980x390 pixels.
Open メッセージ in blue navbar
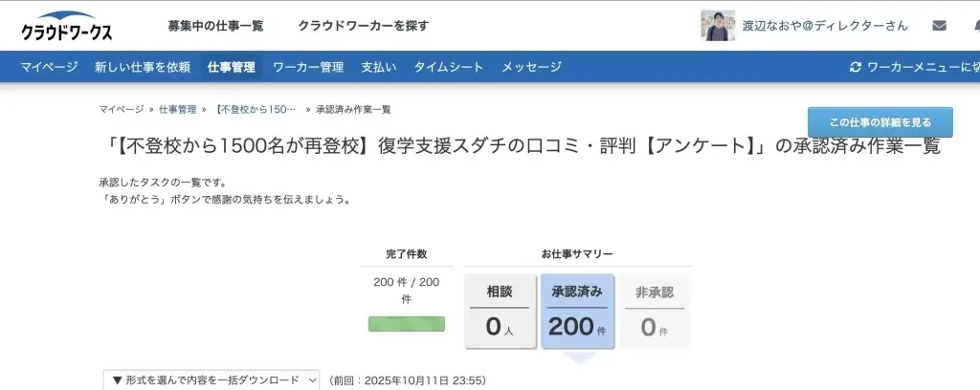point(531,67)
